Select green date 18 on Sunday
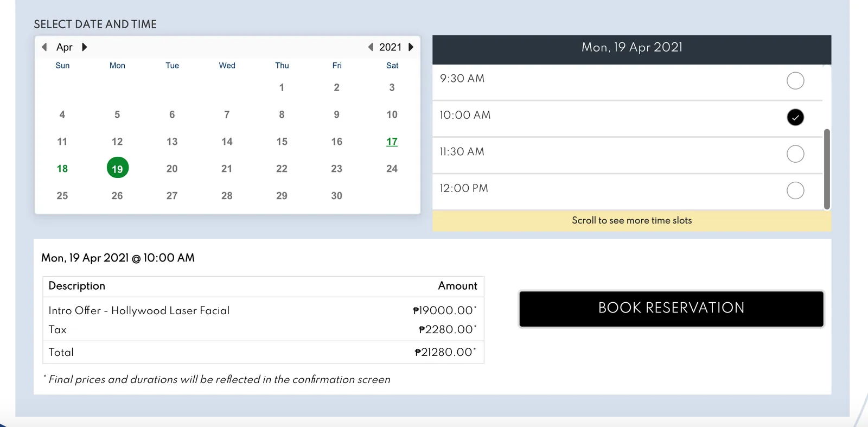868x427 pixels. [62, 169]
